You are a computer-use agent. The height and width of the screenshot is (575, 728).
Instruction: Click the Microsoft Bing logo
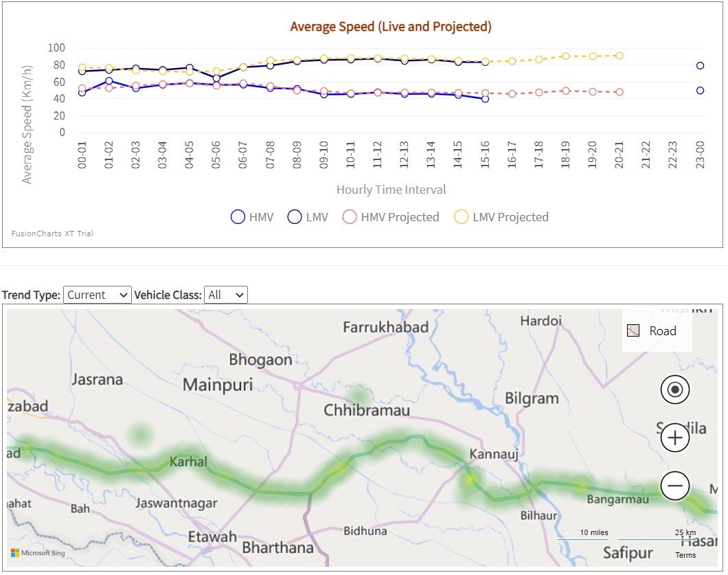pos(37,552)
